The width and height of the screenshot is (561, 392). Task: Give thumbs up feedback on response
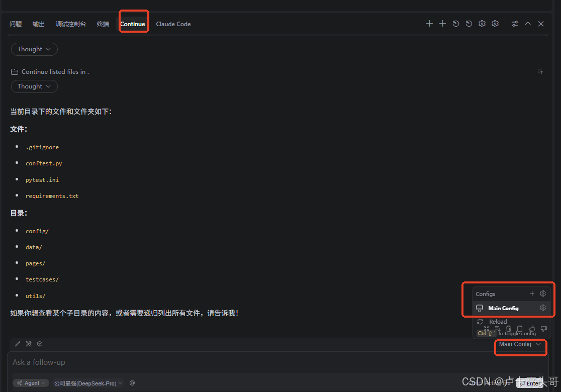[532, 328]
